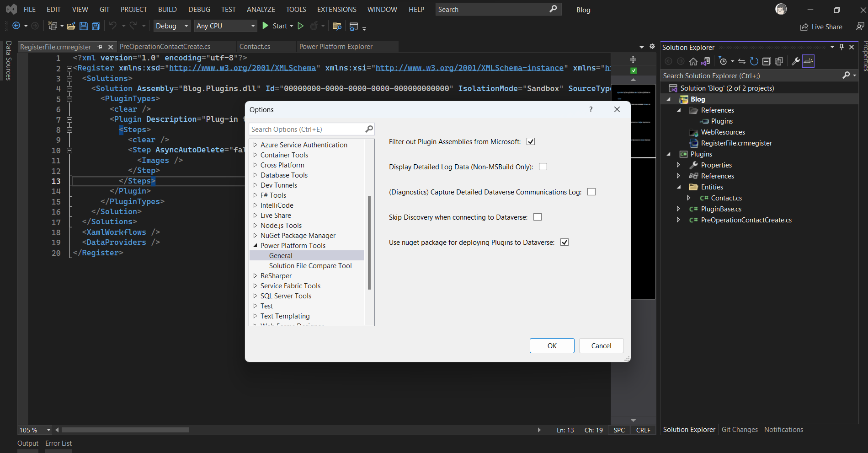This screenshot has width=868, height=453.
Task: Expand PluginBase.cs node in Solution Explorer
Action: [x=679, y=209]
